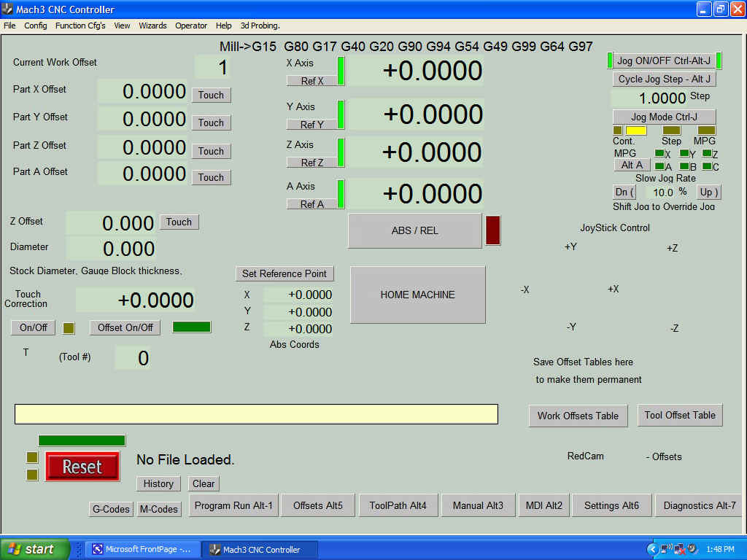This screenshot has width=747, height=560.
Task: Click the Mach3 title bar icon
Action: click(x=7, y=9)
